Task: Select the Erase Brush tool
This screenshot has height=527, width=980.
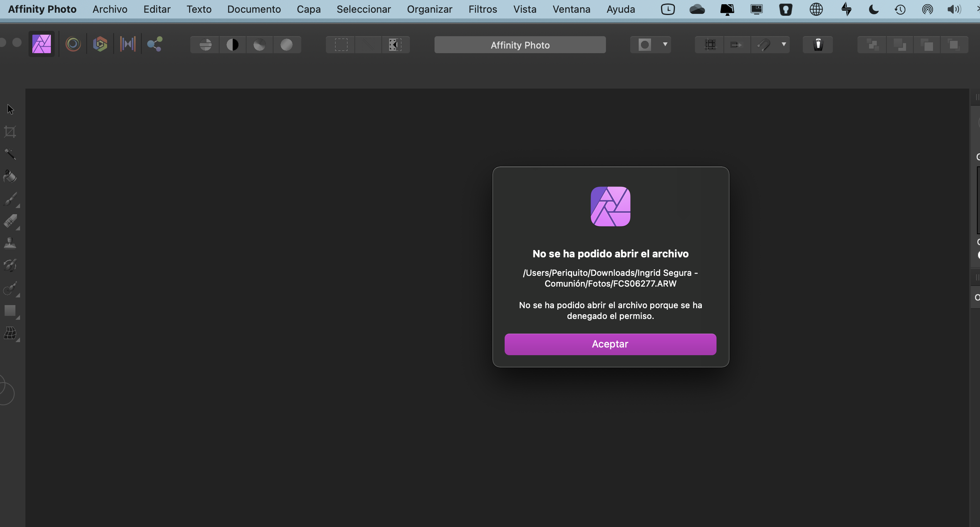Action: pyautogui.click(x=10, y=222)
